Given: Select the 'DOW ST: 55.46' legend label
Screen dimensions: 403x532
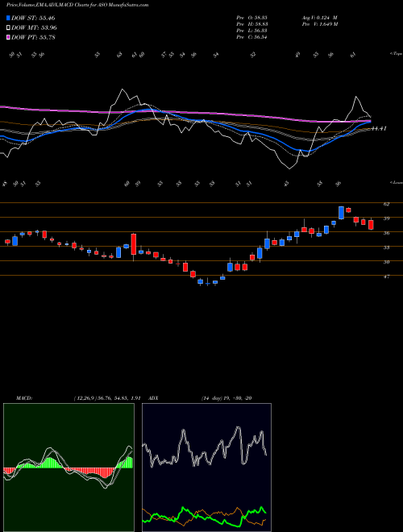Looking at the screenshot, I should point(33,18).
